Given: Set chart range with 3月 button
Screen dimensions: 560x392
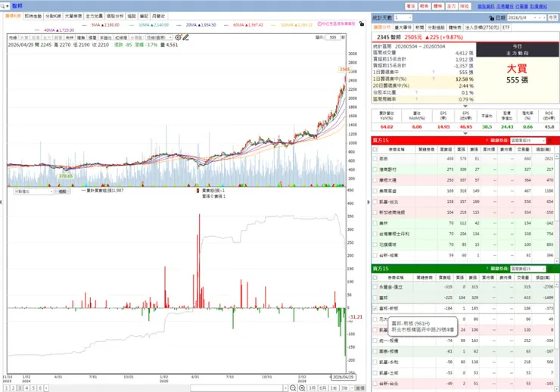Looking at the screenshot, I should pos(313,388).
